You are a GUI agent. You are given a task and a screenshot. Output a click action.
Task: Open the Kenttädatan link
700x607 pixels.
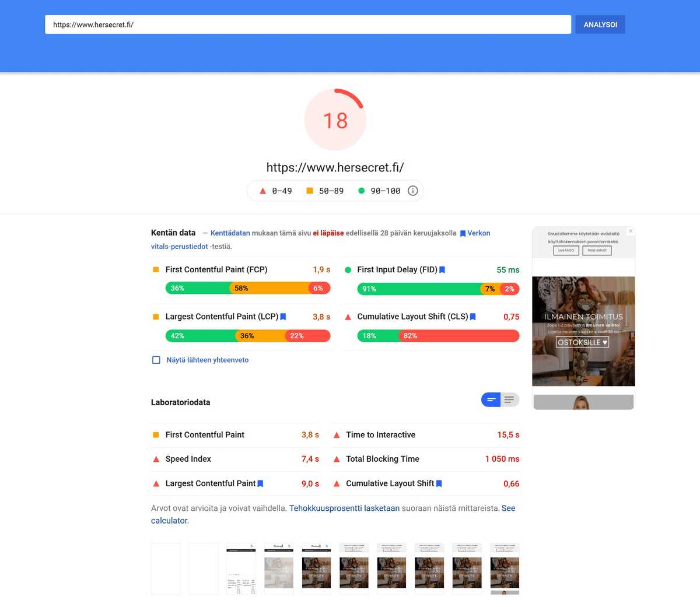229,233
